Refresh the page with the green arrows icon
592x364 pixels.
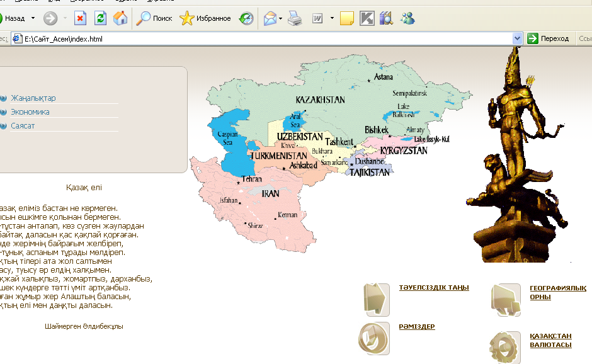click(x=100, y=18)
